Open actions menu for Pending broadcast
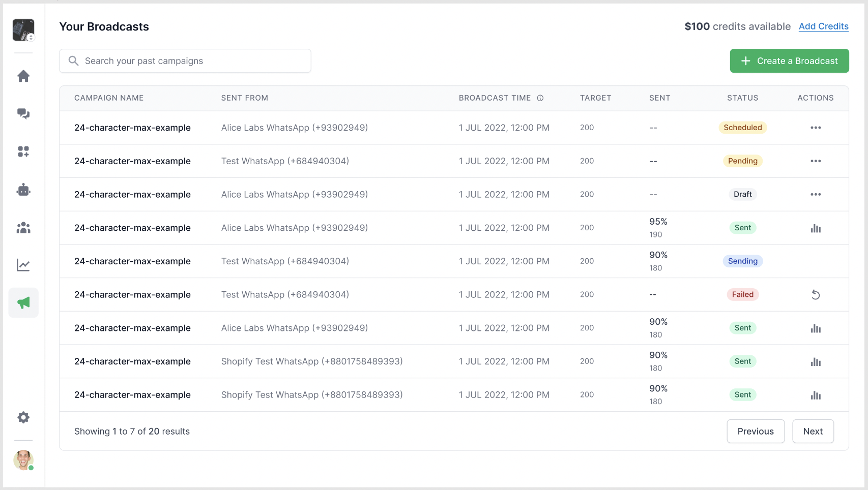The image size is (868, 490). 816,161
